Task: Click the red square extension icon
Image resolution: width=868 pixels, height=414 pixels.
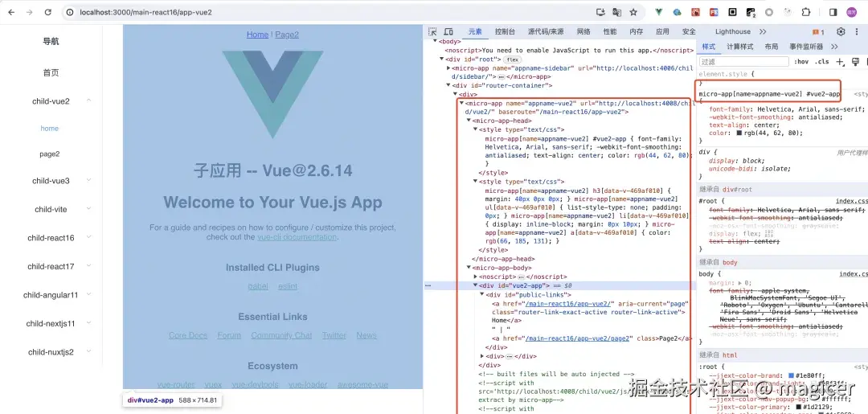Action: click(695, 12)
